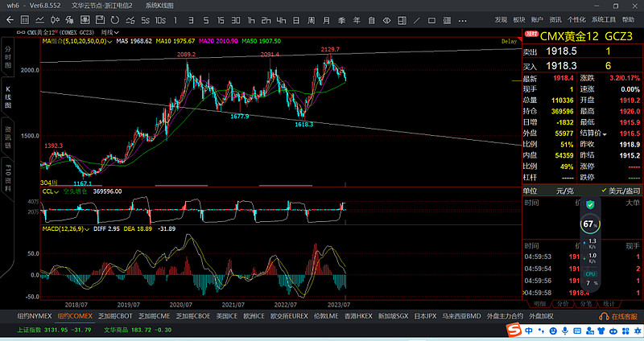The width and height of the screenshot is (644, 341).
Task: Expand the 周线 period dropdown
Action: pyautogui.click(x=110, y=32)
